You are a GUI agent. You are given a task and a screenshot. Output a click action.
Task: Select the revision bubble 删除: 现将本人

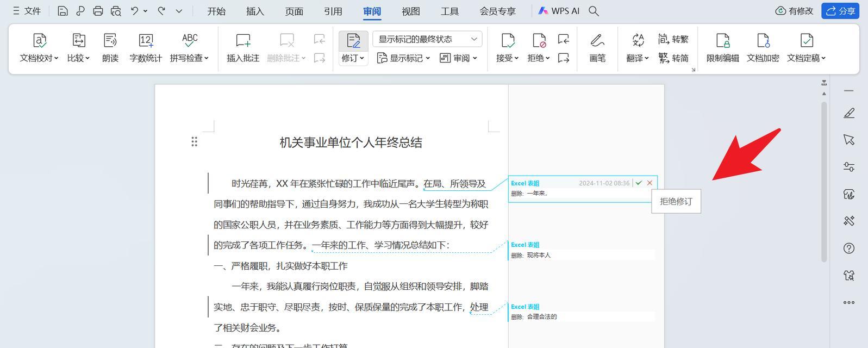point(582,250)
